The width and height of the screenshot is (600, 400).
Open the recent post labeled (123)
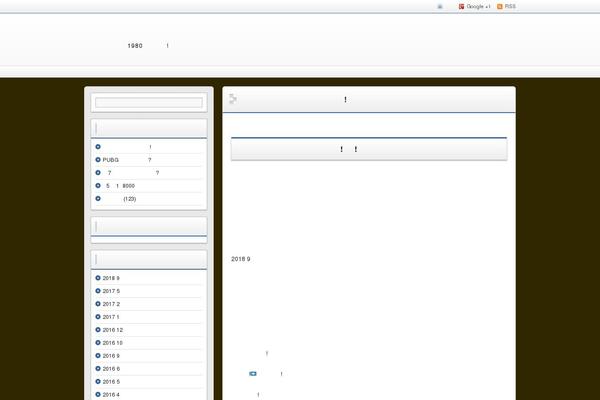(x=119, y=199)
